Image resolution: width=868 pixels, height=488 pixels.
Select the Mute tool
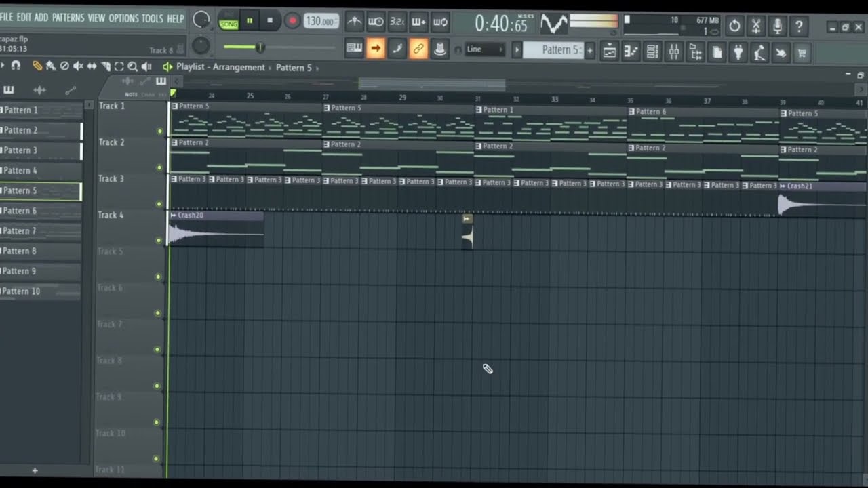point(78,66)
